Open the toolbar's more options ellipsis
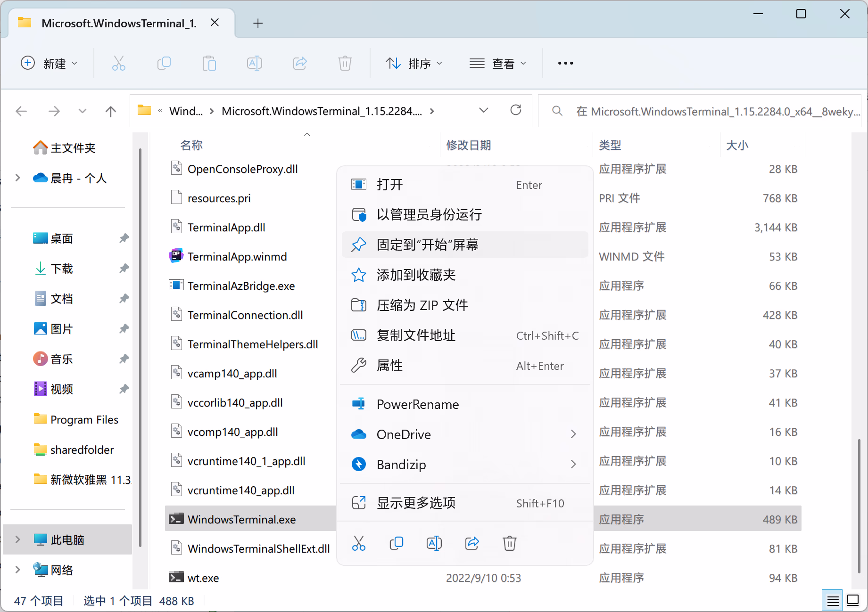The width and height of the screenshot is (868, 612). 565,63
